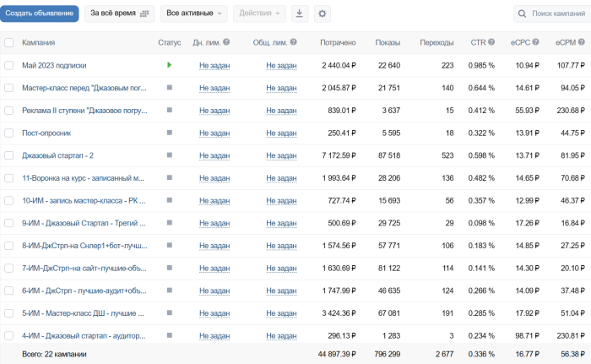The image size is (591, 364).
Task: Sort table by Показы column header
Action: 388,42
